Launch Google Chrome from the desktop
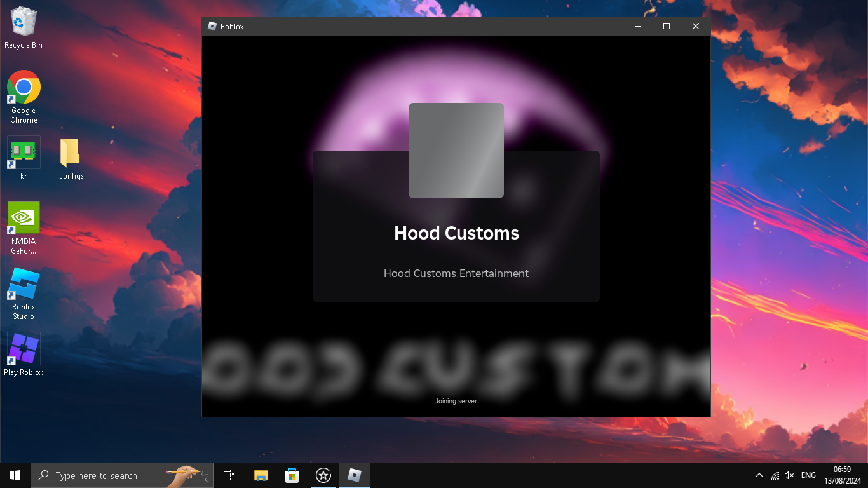Viewport: 868px width, 488px height. point(24,97)
